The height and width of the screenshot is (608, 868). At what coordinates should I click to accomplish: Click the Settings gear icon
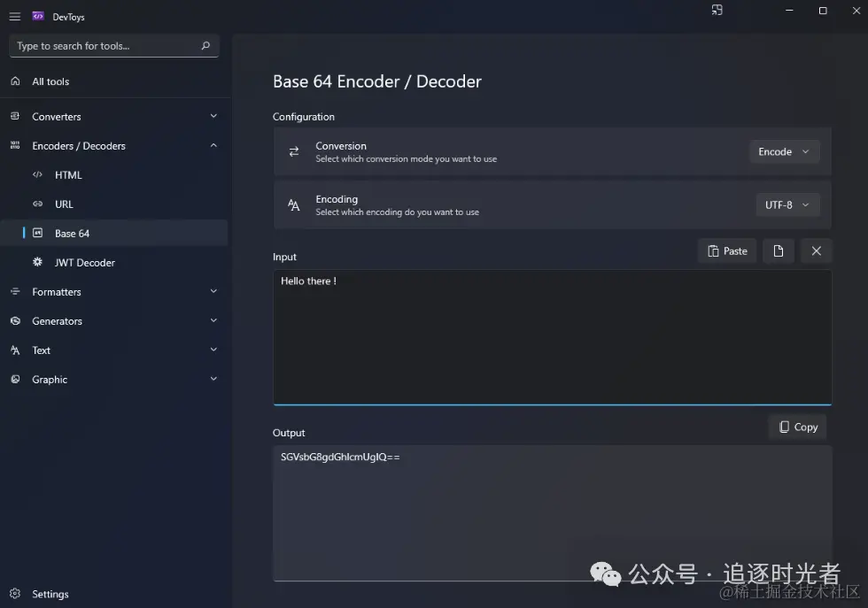(16, 594)
